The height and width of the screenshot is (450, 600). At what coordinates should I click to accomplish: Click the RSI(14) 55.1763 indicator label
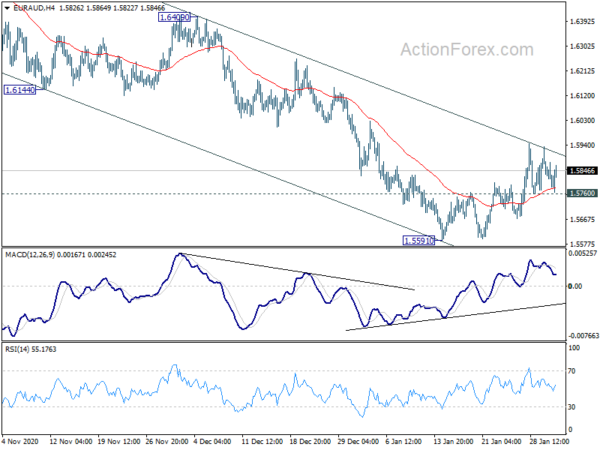click(31, 349)
